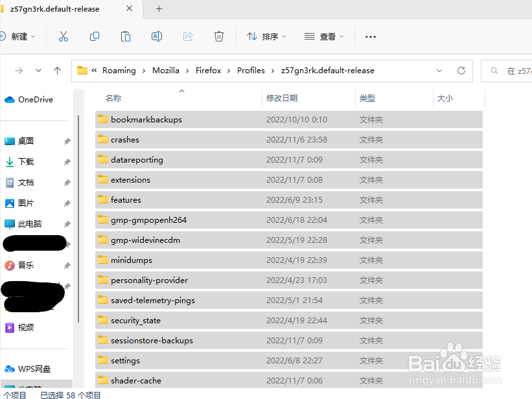This screenshot has height=399, width=532.
Task: Expand address bar history dropdown
Action: pyautogui.click(x=439, y=71)
